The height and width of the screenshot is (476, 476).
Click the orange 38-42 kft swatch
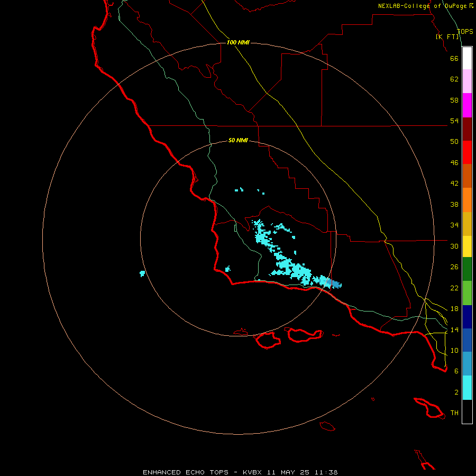467,200
